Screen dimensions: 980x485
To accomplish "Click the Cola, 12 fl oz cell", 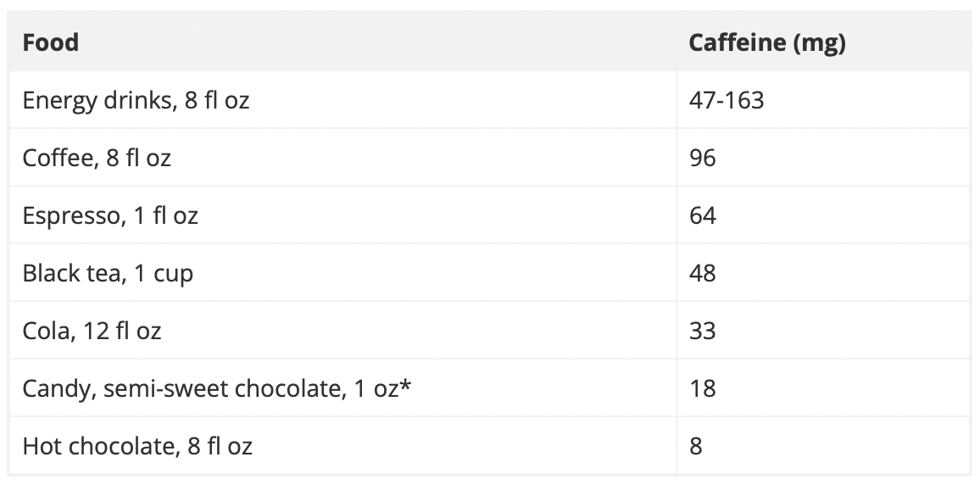I will pyautogui.click(x=342, y=330).
